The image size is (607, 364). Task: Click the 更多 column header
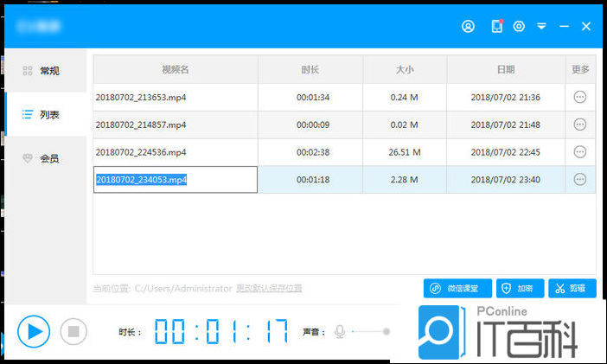(x=580, y=70)
